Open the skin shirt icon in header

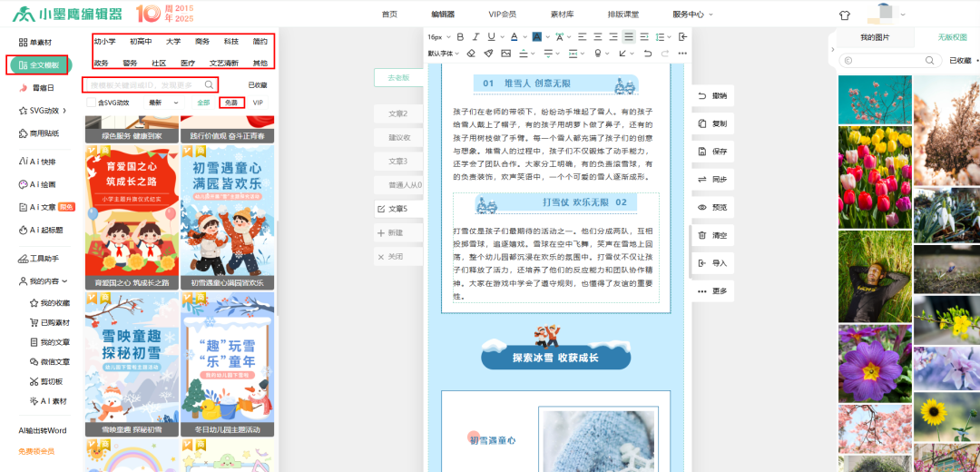845,15
